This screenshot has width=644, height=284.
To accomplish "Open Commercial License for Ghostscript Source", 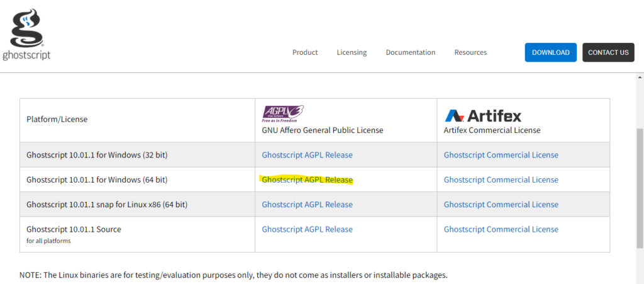I will 501,229.
